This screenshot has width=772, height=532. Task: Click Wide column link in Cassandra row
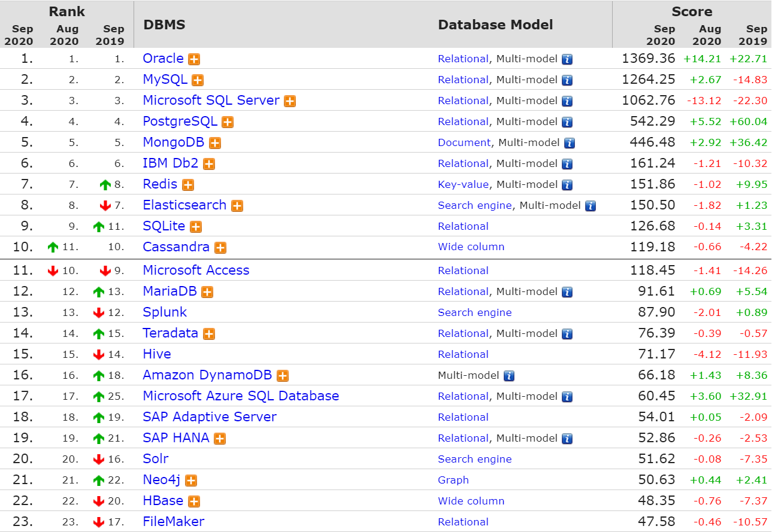point(471,247)
